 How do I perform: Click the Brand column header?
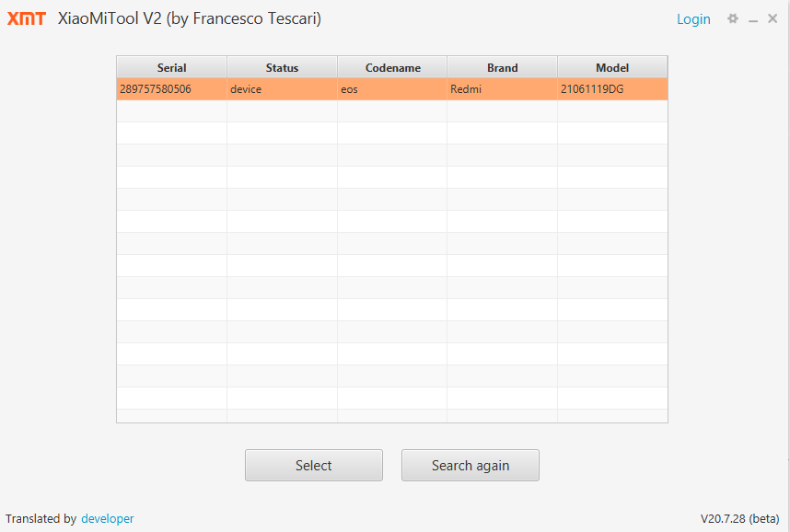click(502, 67)
